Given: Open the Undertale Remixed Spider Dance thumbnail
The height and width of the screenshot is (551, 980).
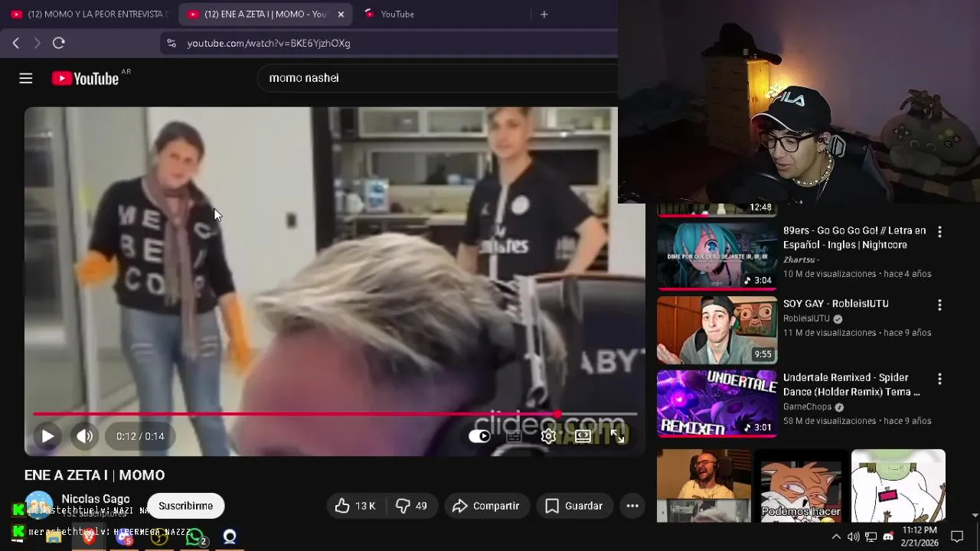Looking at the screenshot, I should (717, 404).
